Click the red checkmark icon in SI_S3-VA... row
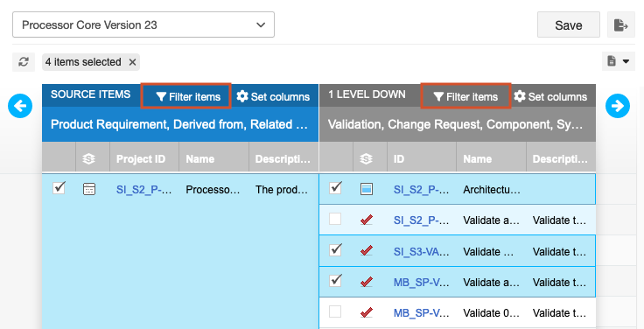The height and width of the screenshot is (329, 644). [x=367, y=250]
